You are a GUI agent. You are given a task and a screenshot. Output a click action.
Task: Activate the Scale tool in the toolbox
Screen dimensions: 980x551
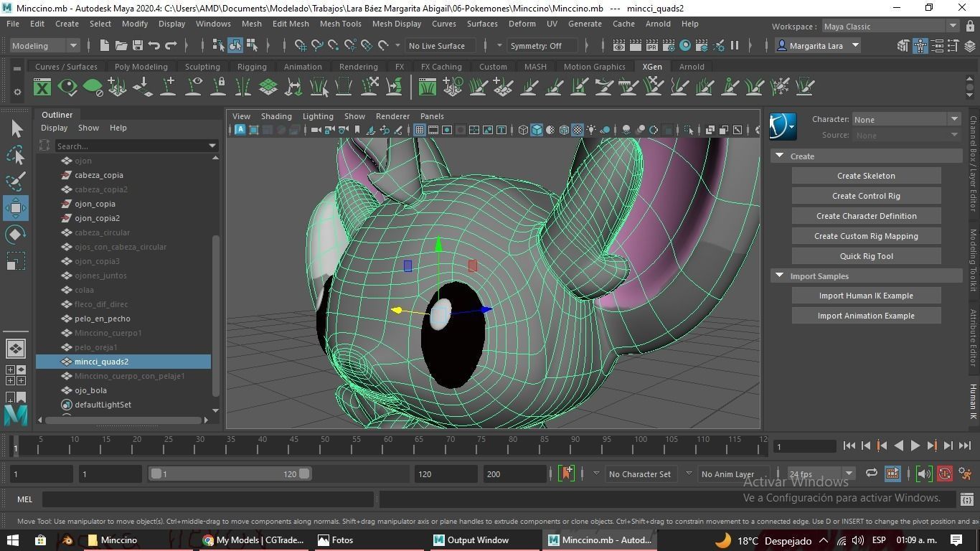(x=16, y=261)
